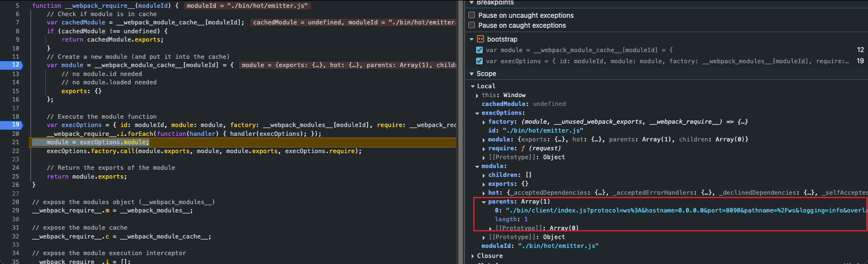
Task: Enable Pause on caught exceptions
Action: [x=472, y=26]
